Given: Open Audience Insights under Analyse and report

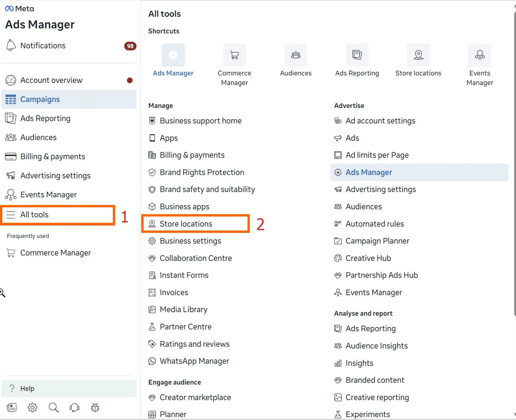Looking at the screenshot, I should pos(376,346).
